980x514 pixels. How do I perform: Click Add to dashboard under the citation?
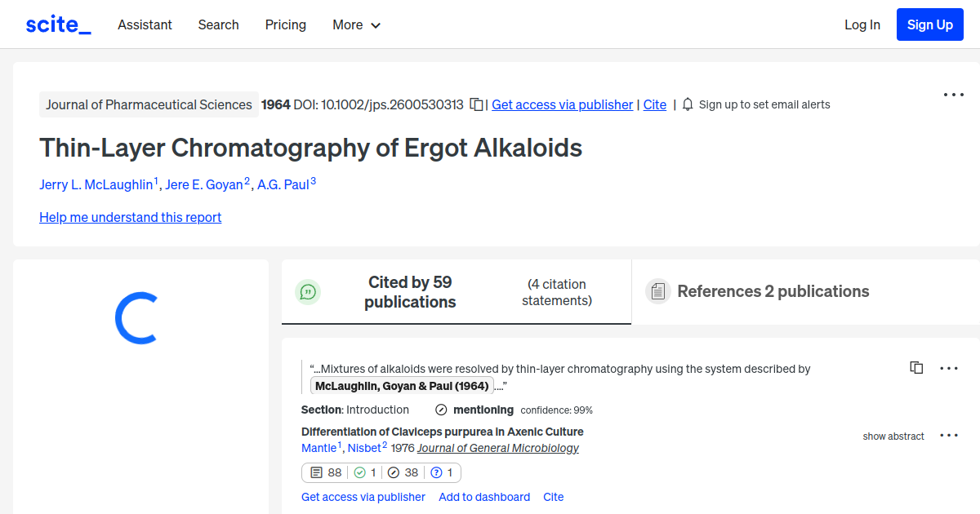point(484,497)
